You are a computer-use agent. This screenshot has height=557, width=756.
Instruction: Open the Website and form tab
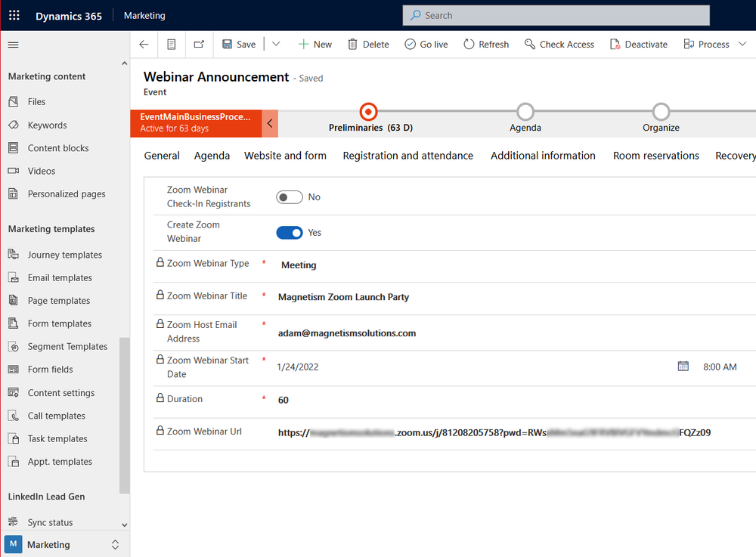coord(285,156)
